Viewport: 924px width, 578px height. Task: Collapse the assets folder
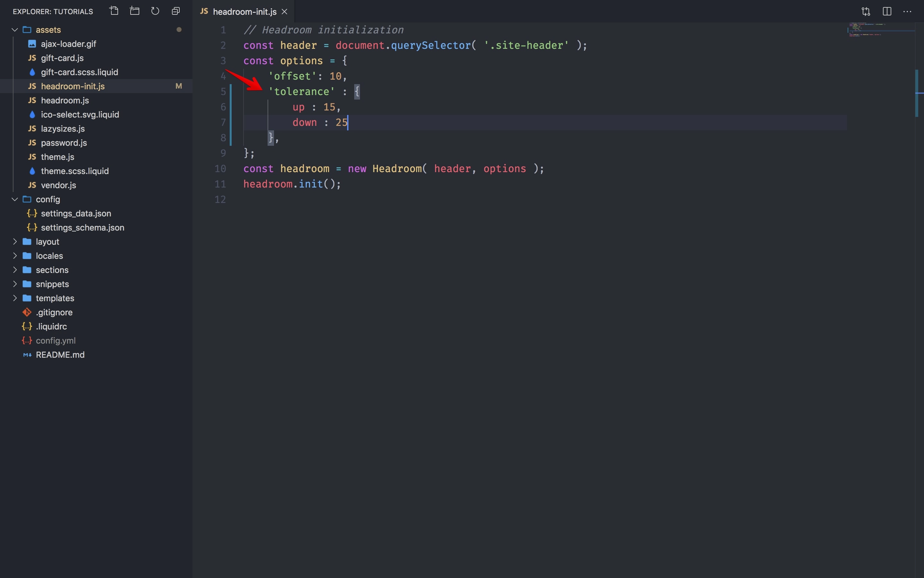pos(15,30)
